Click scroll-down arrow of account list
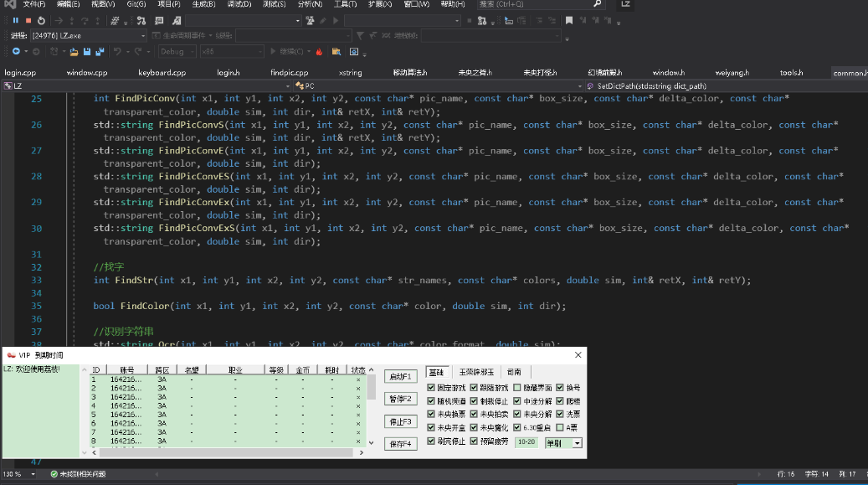The width and height of the screenshot is (868, 485). click(372, 443)
